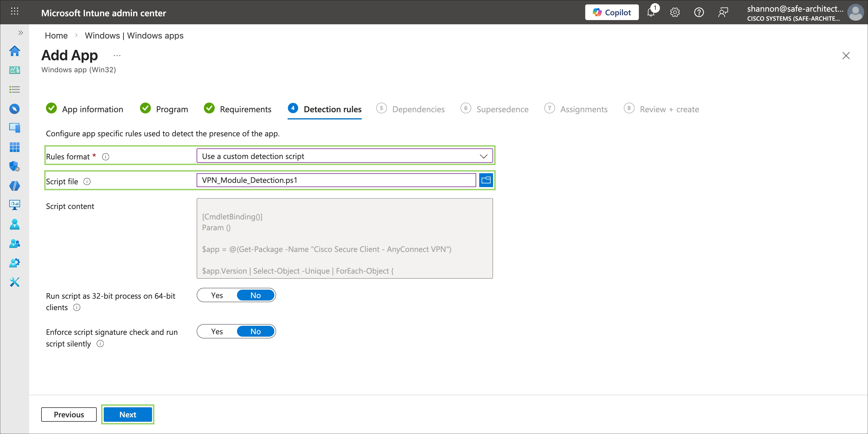Click the Script file name field

336,180
